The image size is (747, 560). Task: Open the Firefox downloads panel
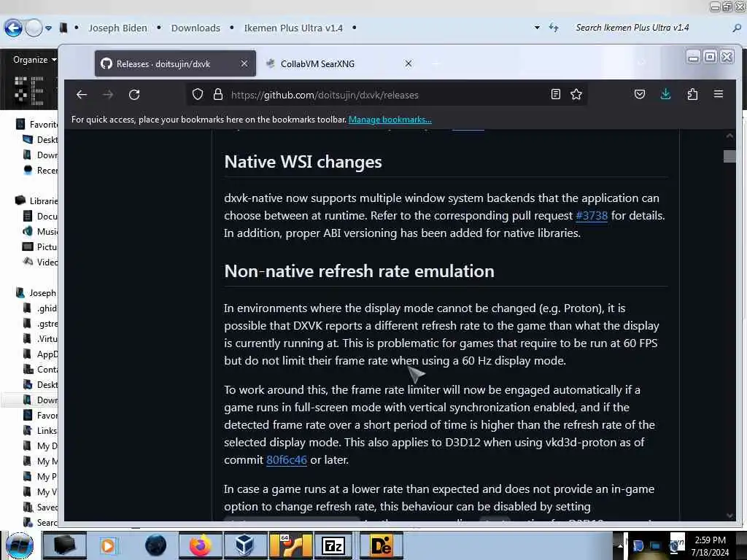point(665,94)
